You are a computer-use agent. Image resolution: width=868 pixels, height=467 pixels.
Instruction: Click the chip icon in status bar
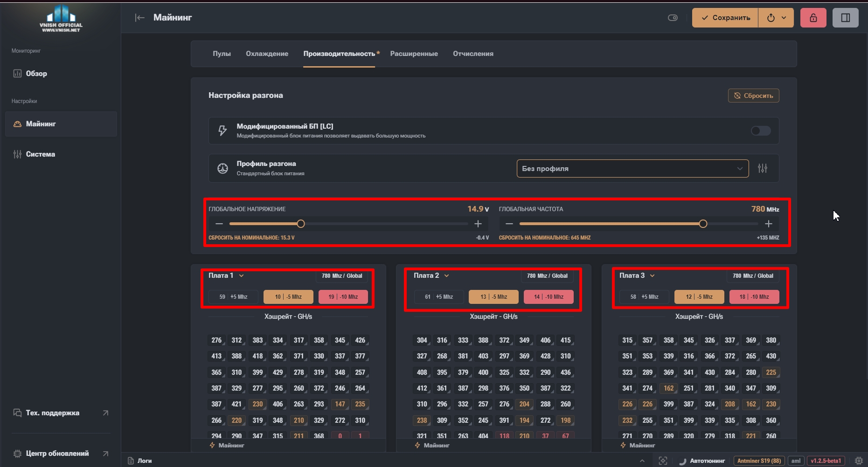[858, 461]
